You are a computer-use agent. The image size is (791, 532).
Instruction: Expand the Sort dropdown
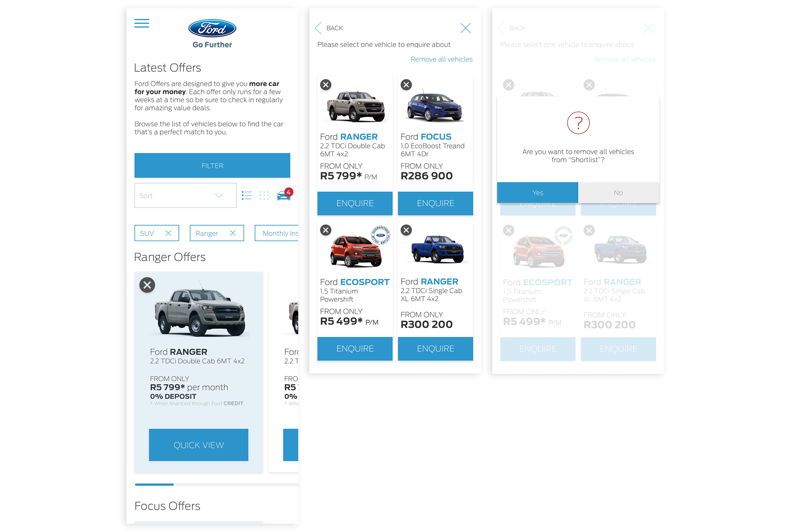185,196
